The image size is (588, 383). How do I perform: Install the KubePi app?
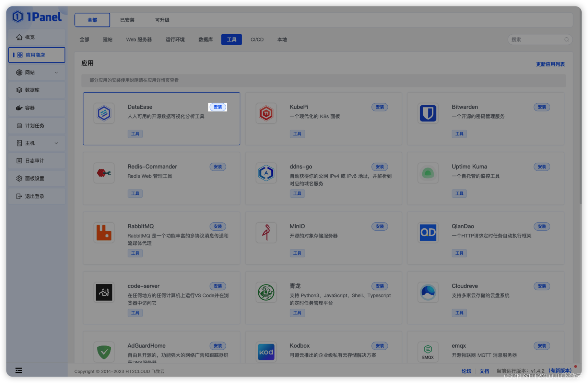(x=380, y=107)
